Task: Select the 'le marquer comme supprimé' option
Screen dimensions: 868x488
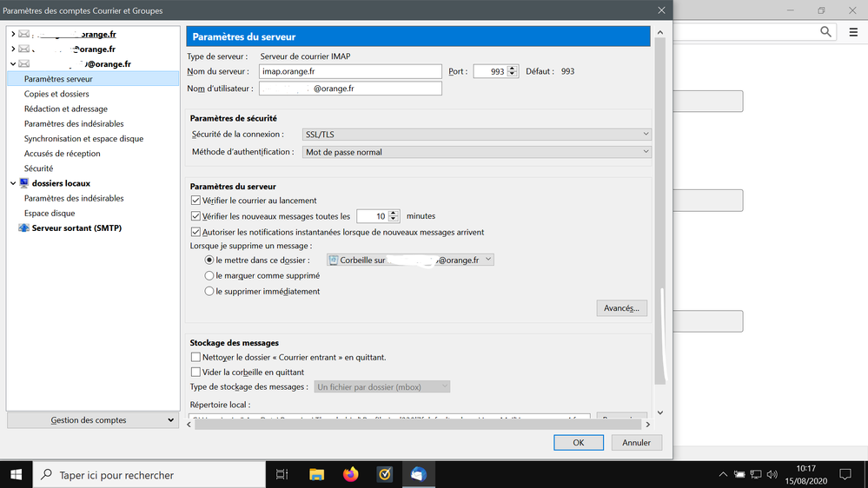Action: (x=209, y=276)
